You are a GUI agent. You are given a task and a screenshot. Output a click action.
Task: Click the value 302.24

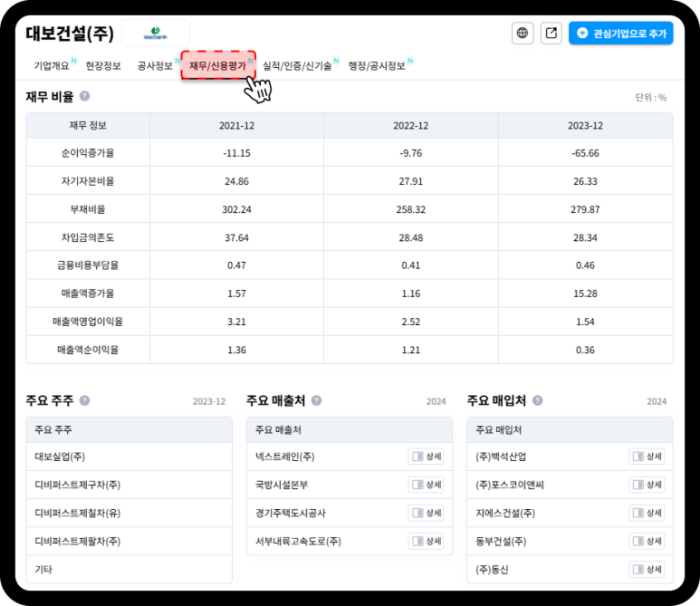click(x=236, y=209)
